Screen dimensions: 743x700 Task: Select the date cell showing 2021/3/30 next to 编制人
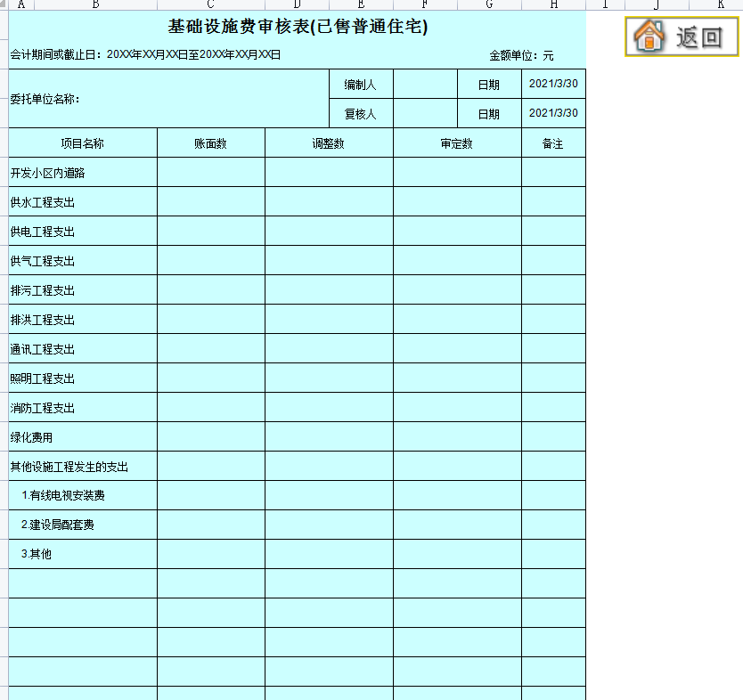click(552, 84)
